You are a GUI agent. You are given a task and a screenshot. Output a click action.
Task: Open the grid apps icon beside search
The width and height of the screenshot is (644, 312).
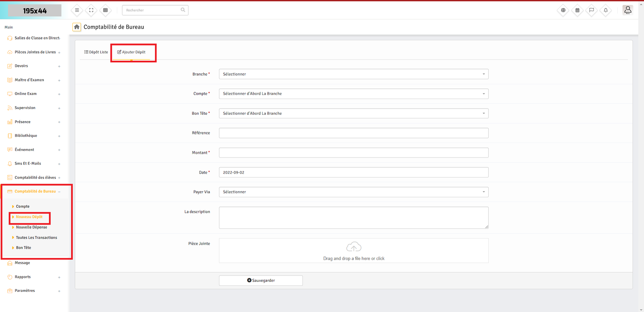coord(105,10)
